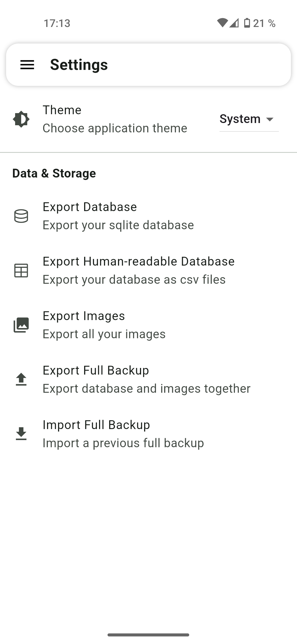Expand the theme dropdown arrow
Image resolution: width=297 pixels, height=644 pixels.
point(270,119)
